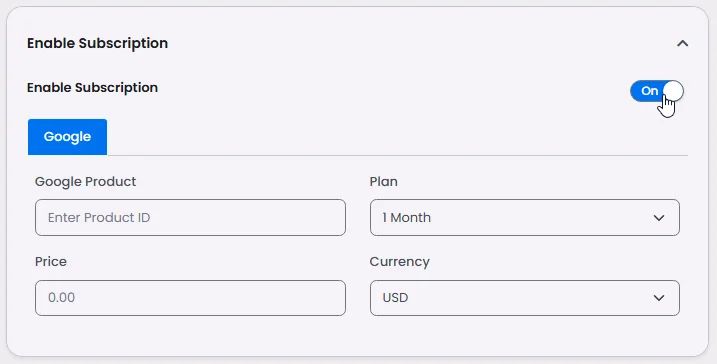Collapse the Enable Subscription section chevron
The width and height of the screenshot is (717, 364).
coord(682,43)
